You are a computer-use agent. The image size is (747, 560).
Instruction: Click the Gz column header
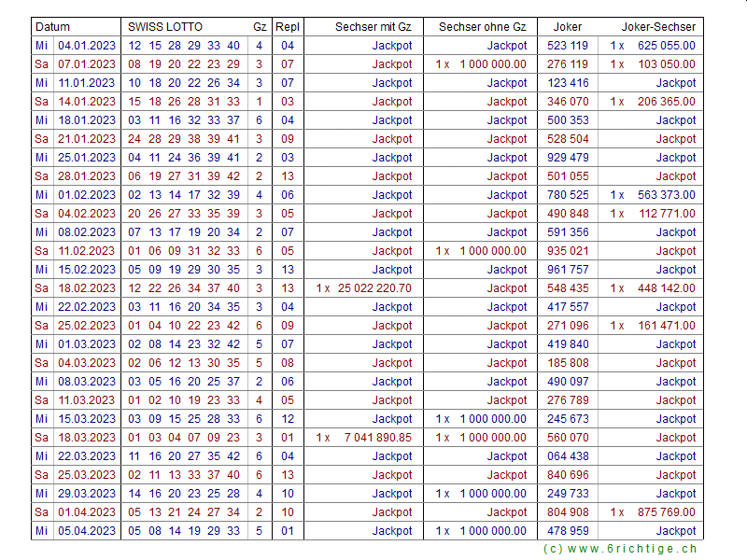(259, 27)
